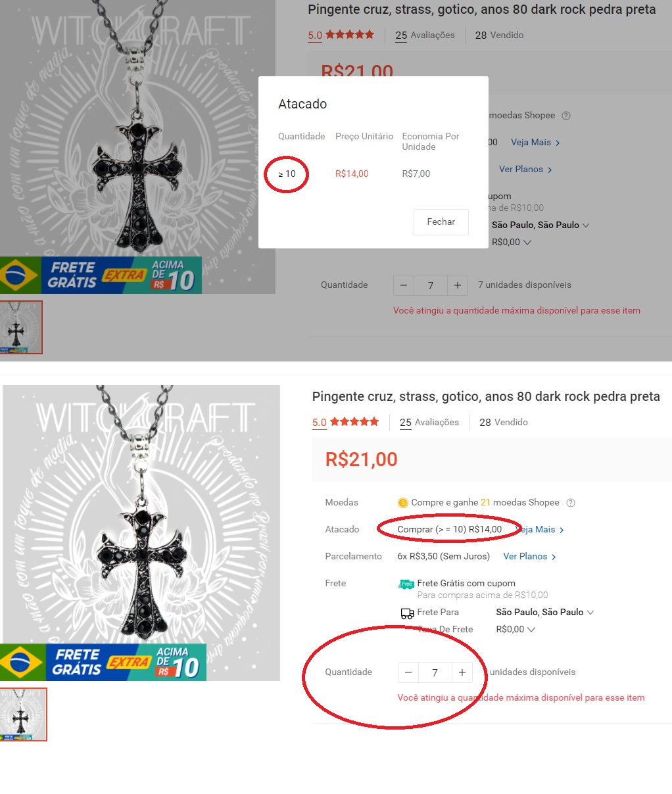The width and height of the screenshot is (672, 794).
Task: Expand the R$0,00 shipping fee dropdown in bottom listing
Action: point(516,629)
